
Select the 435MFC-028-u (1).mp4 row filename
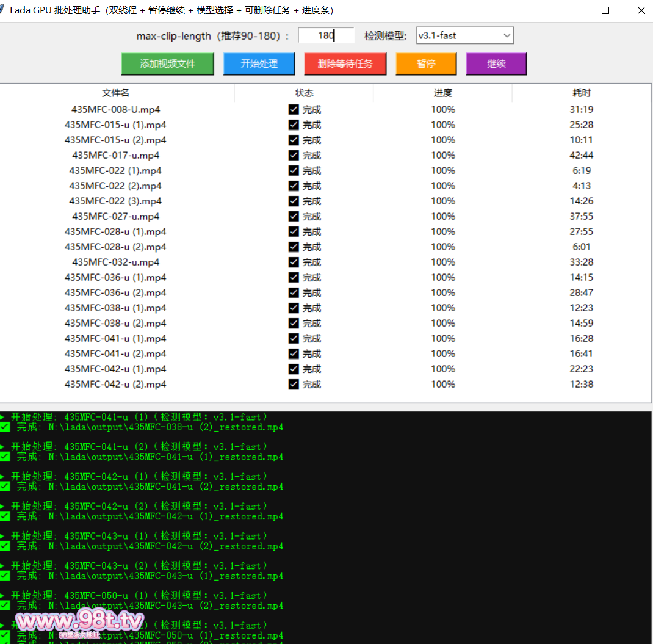coord(115,232)
